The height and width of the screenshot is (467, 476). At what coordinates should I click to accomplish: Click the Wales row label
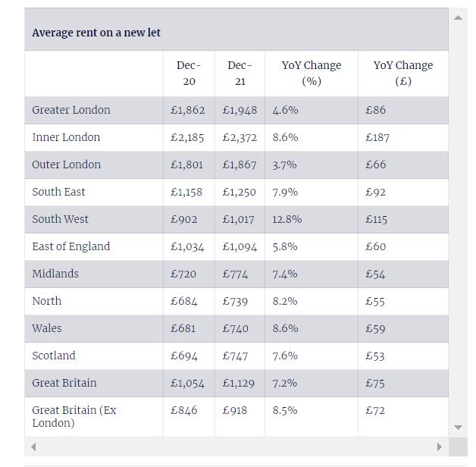(x=47, y=328)
